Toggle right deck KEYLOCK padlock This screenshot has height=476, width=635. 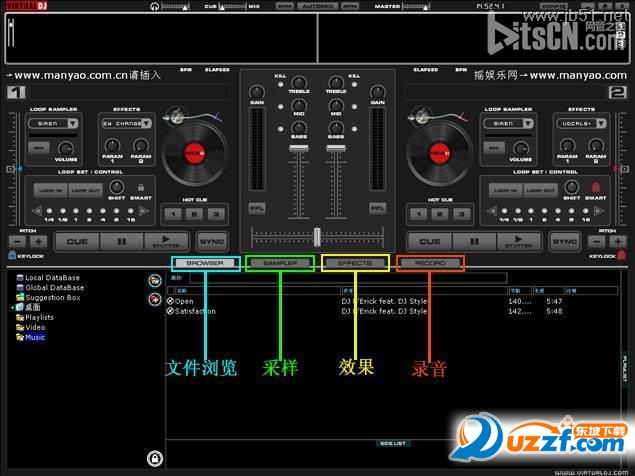(621, 255)
